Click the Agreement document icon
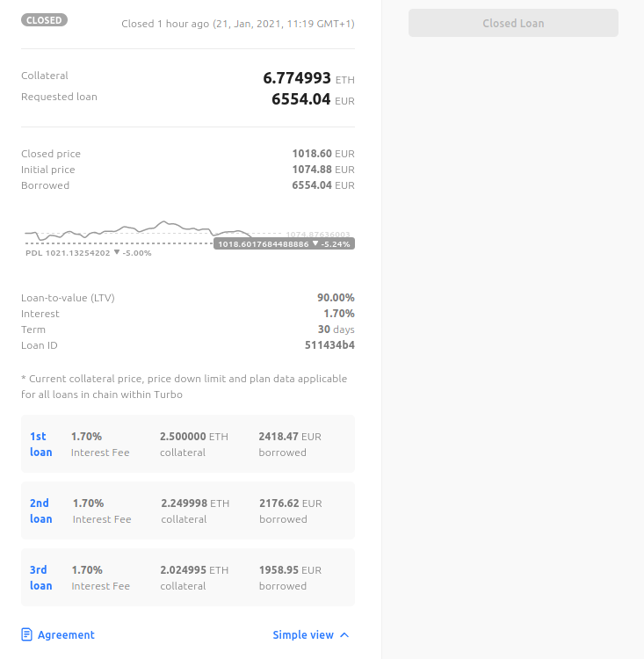The height and width of the screenshot is (659, 644). pyautogui.click(x=26, y=634)
